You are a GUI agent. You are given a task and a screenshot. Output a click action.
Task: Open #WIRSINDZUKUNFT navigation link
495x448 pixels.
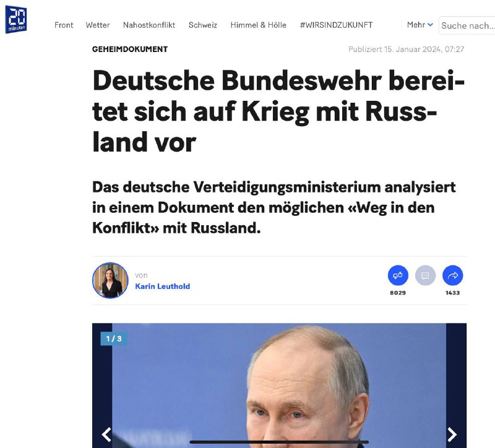click(x=336, y=25)
